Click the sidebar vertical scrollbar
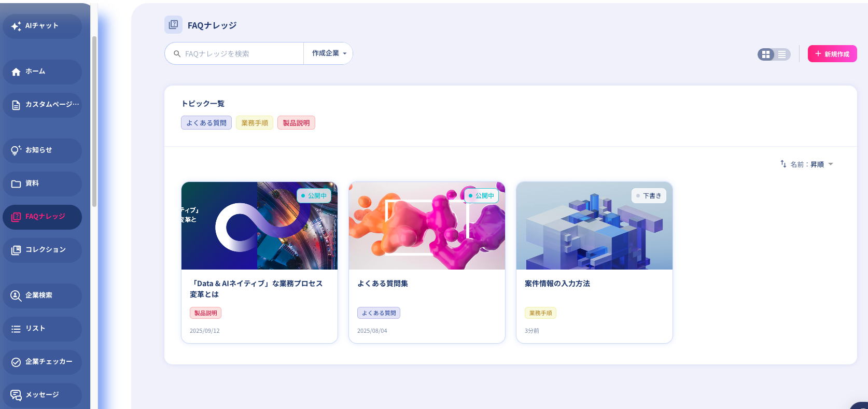 pos(94,122)
